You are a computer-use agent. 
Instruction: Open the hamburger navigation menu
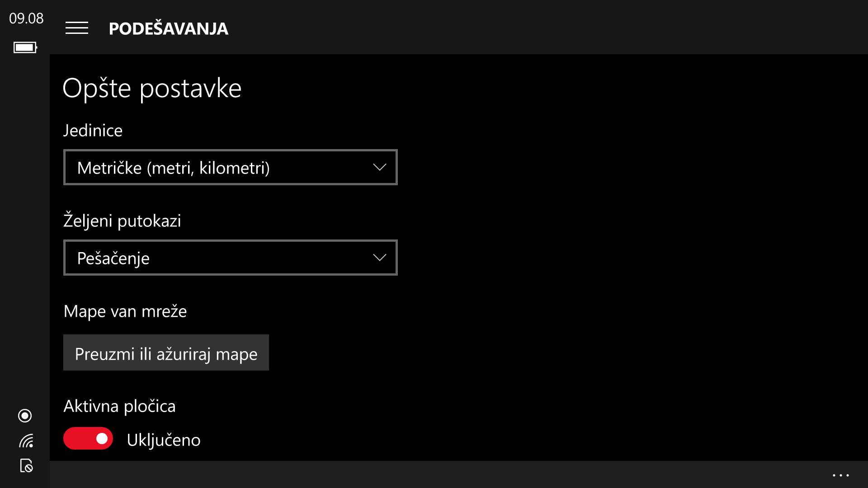coord(77,28)
